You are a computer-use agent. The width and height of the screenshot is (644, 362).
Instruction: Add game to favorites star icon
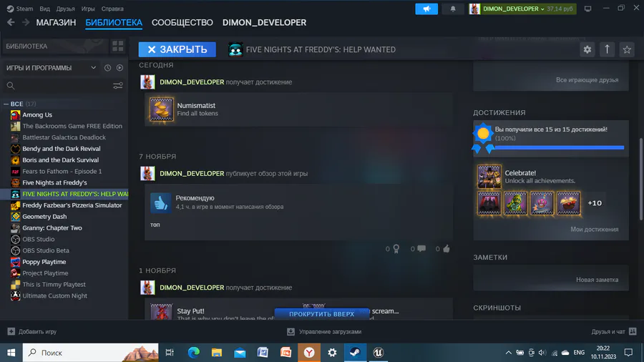pyautogui.click(x=627, y=49)
